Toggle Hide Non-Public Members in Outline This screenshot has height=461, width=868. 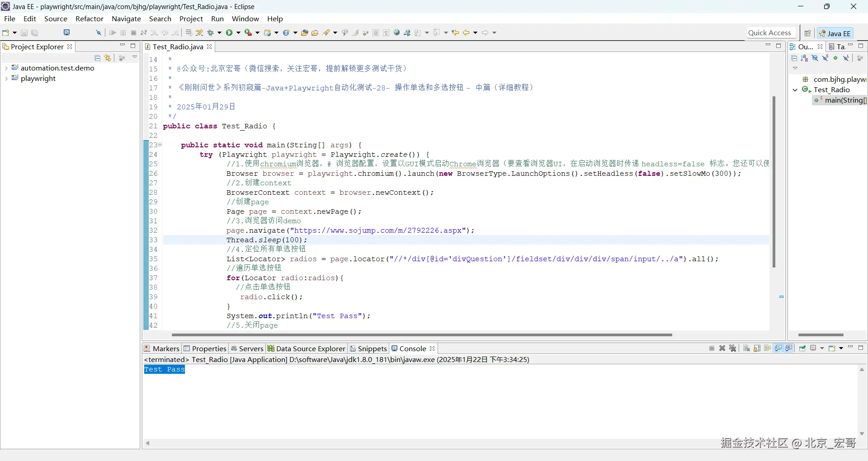click(835, 58)
